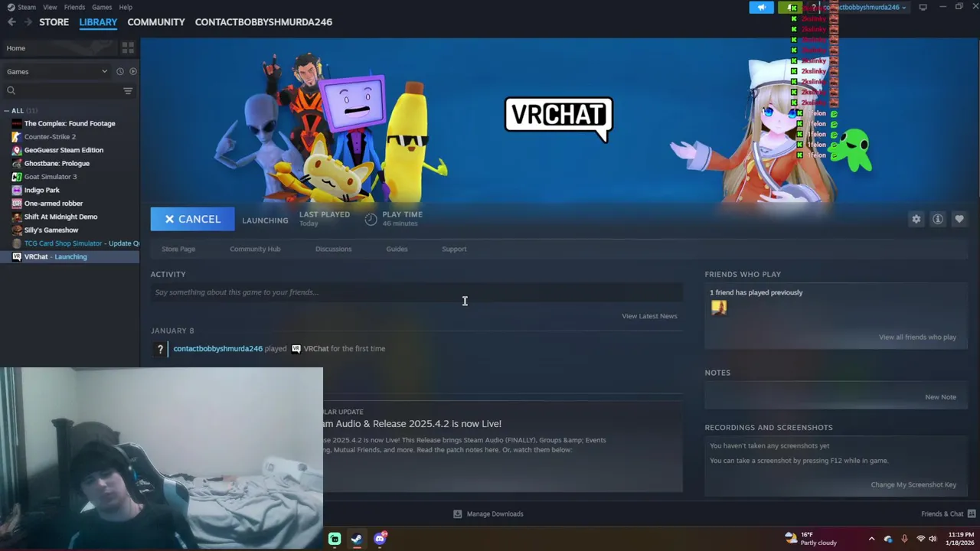Expand the Games filter dropdown
This screenshot has height=551, width=980.
57,71
